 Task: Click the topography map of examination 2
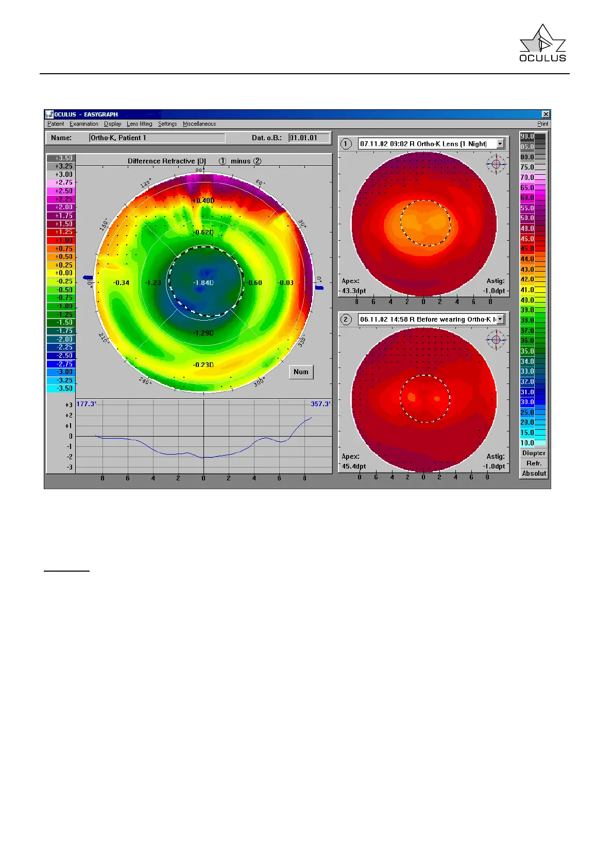tap(424, 400)
